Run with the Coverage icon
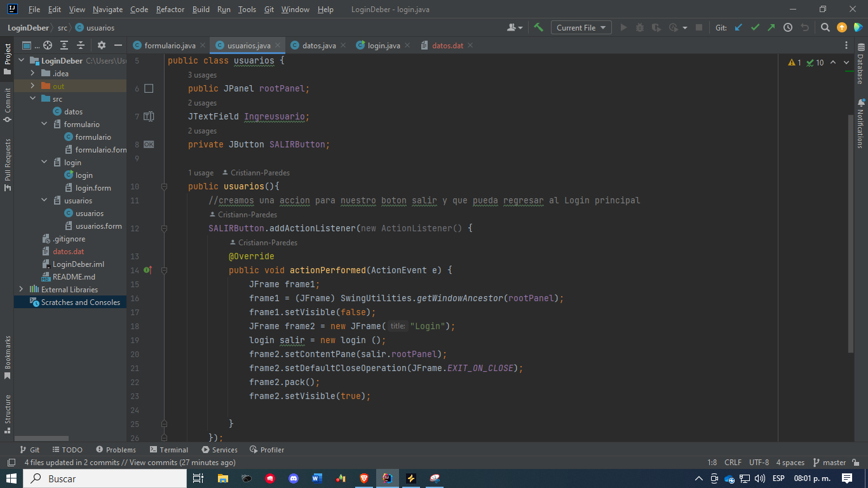Screen dimensions: 868x488 click(x=657, y=27)
